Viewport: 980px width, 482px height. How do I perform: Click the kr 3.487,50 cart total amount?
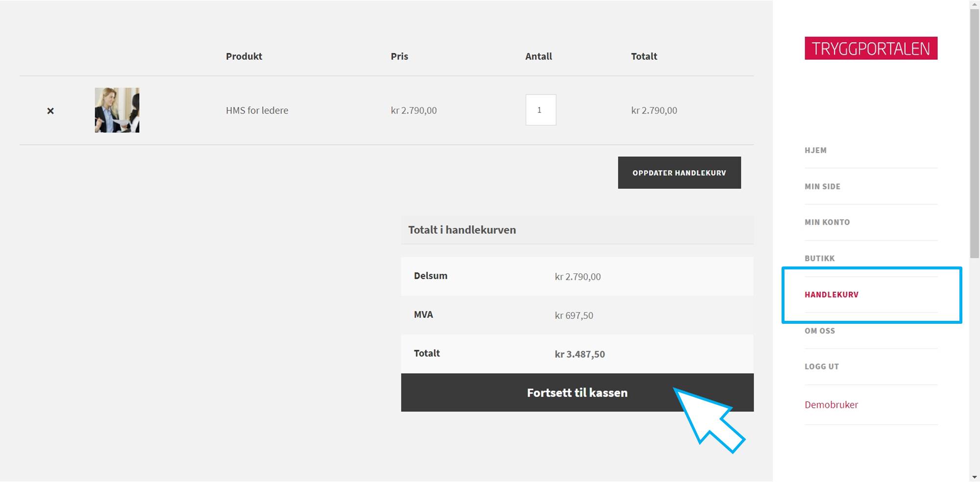(580, 354)
